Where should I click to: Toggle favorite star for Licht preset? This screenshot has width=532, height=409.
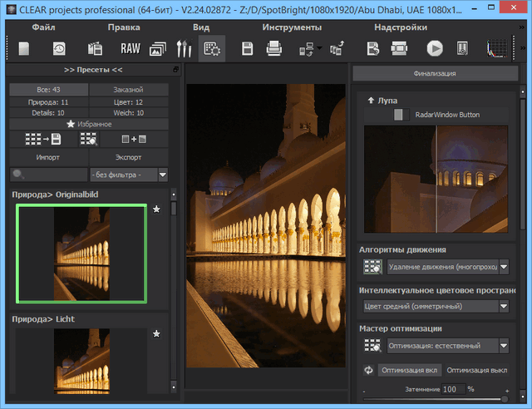[x=157, y=334]
